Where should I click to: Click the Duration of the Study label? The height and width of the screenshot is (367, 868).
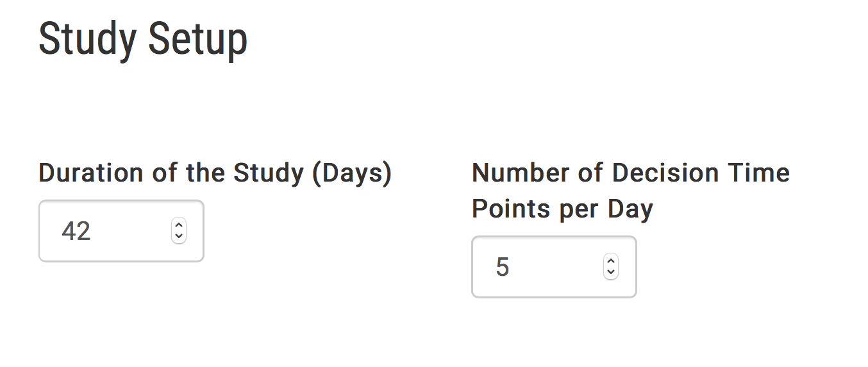215,173
